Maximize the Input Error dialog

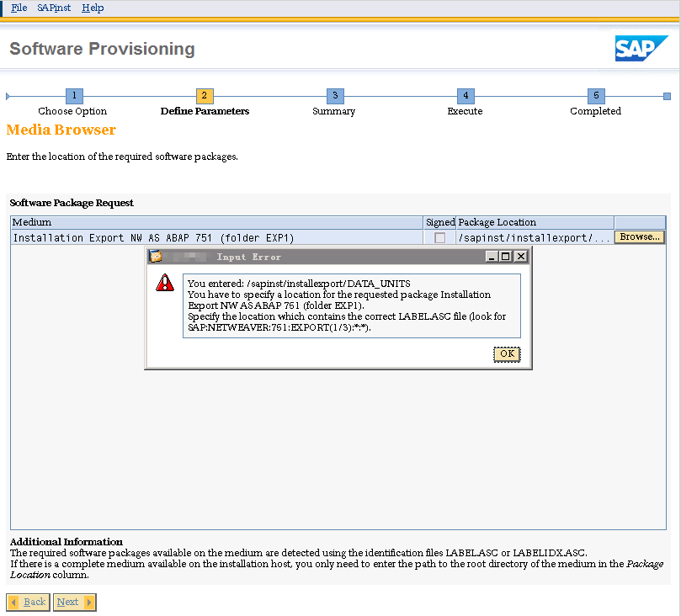pos(506,257)
